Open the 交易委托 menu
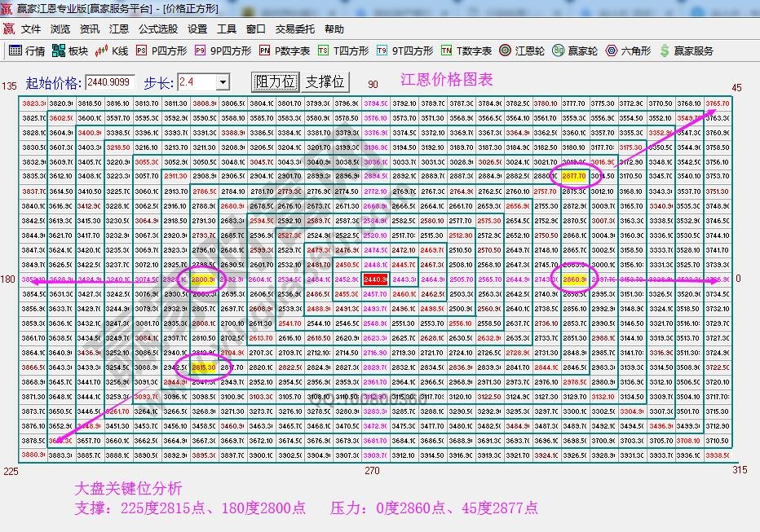 pyautogui.click(x=294, y=29)
